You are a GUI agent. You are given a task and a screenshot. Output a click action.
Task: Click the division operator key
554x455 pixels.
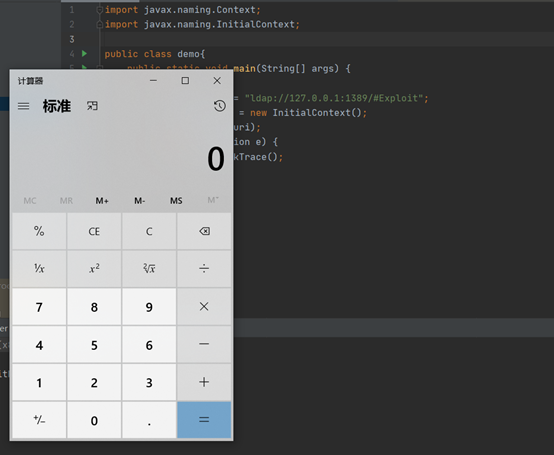pos(204,269)
